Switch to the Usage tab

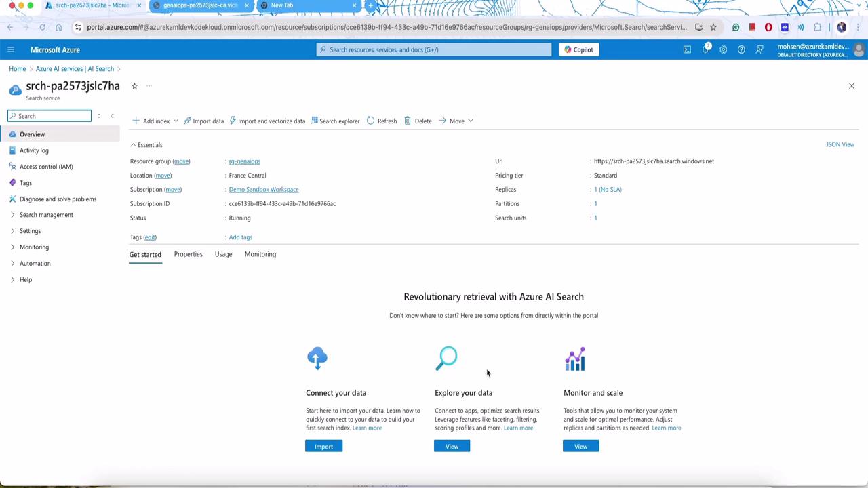pyautogui.click(x=223, y=254)
